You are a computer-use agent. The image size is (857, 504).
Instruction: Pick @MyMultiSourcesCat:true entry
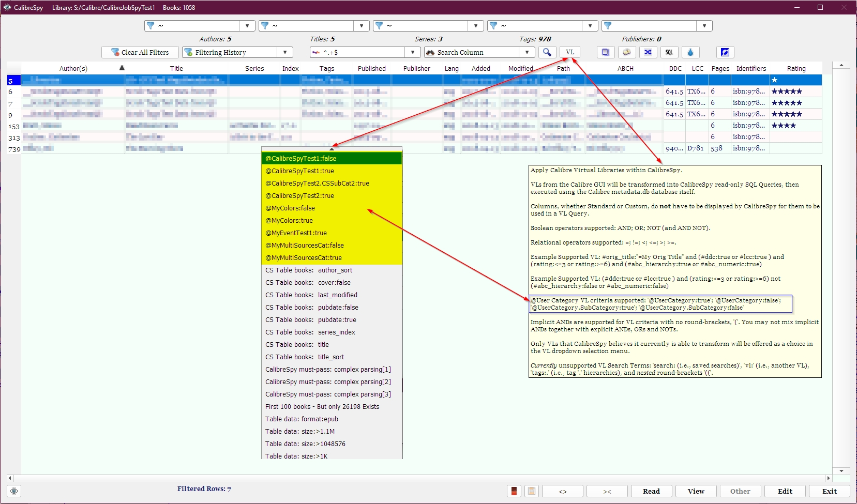pyautogui.click(x=332, y=258)
